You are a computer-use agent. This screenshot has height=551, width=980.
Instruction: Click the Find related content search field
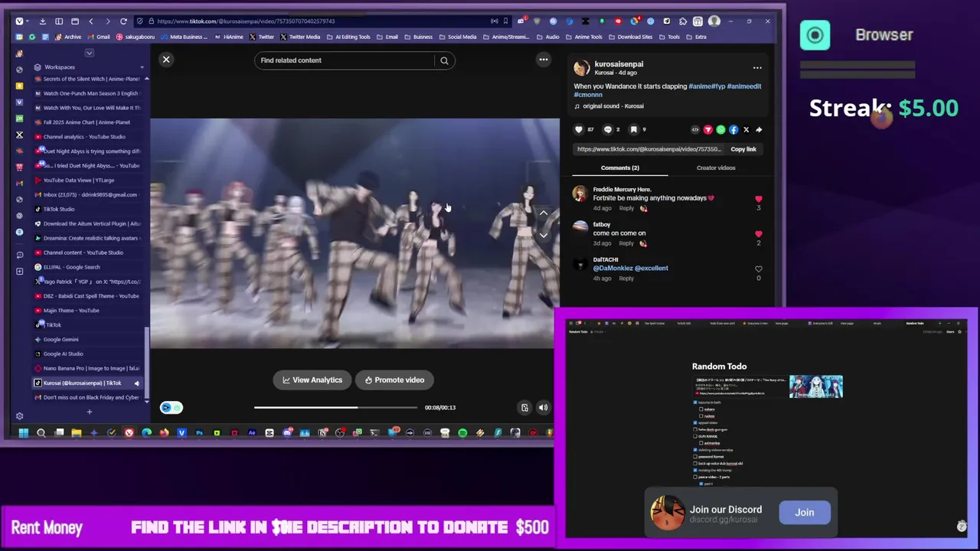pos(345,60)
